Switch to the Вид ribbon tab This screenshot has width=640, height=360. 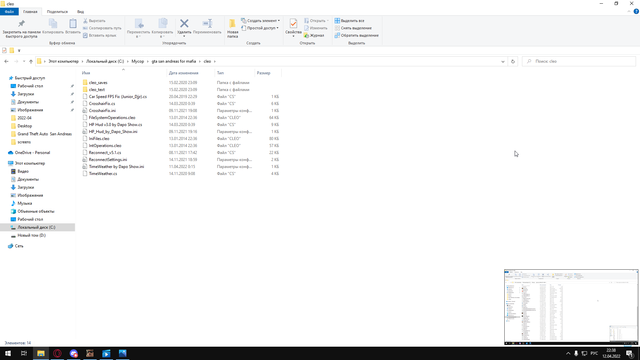tap(80, 11)
